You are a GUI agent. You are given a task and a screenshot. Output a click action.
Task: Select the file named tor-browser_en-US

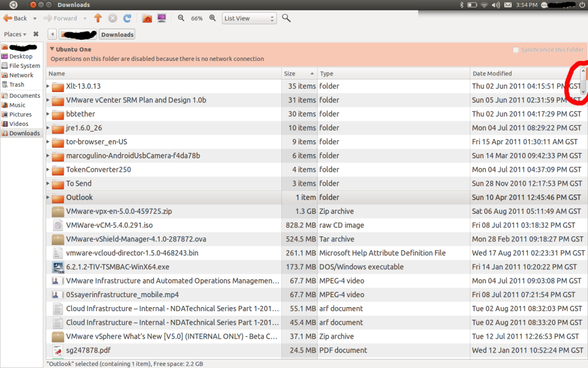(96, 142)
